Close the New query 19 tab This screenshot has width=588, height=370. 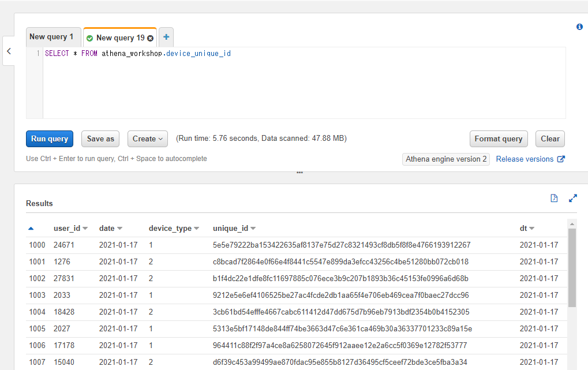[x=151, y=38]
